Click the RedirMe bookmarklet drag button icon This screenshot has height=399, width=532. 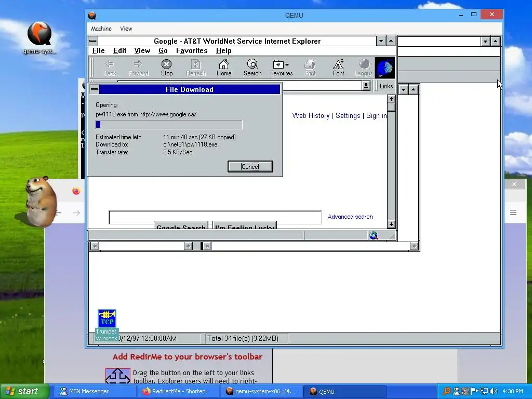(x=118, y=376)
